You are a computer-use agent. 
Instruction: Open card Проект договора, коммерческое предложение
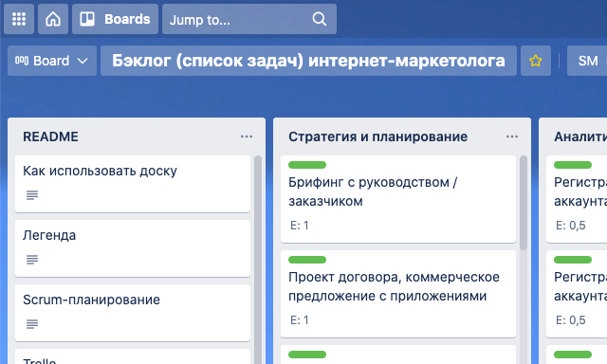click(x=398, y=294)
